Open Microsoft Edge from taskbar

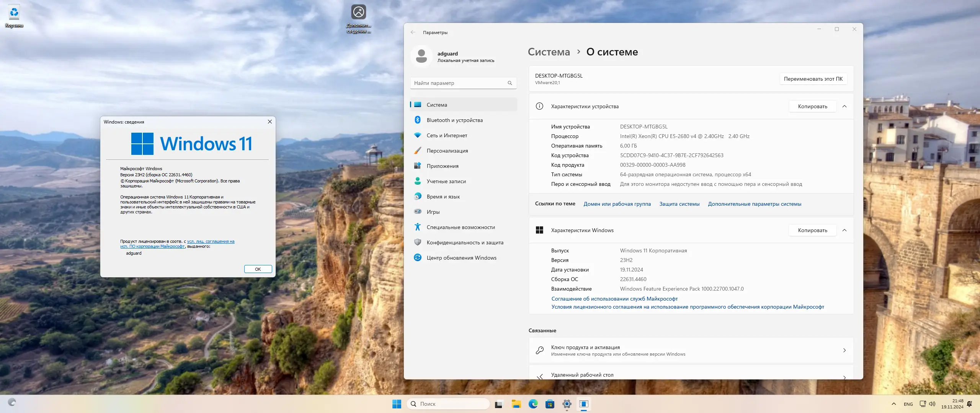[x=533, y=404]
